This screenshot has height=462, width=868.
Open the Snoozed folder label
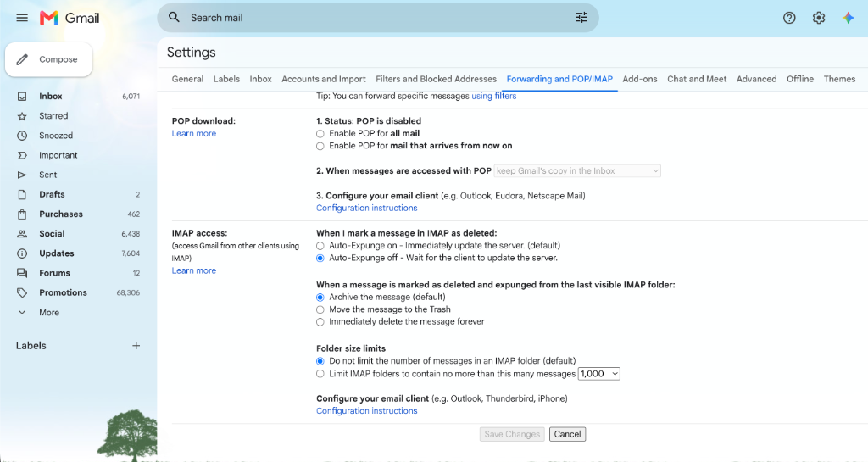coord(56,136)
